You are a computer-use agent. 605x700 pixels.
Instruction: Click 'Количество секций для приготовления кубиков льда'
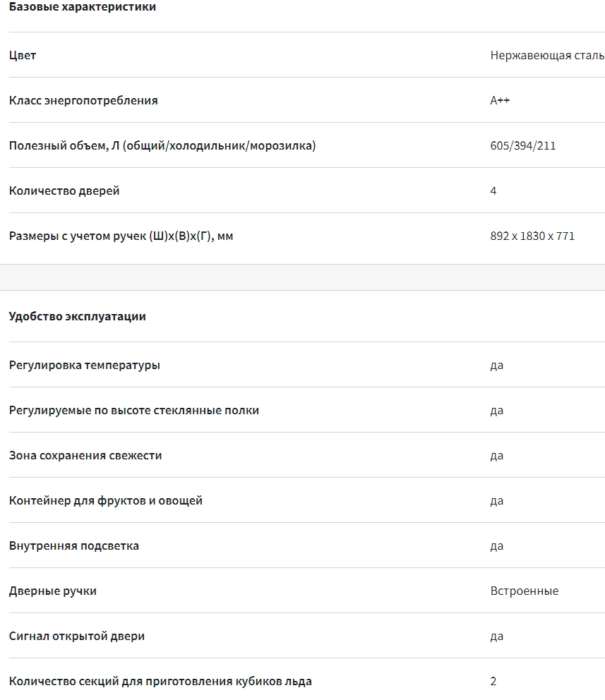point(160,681)
